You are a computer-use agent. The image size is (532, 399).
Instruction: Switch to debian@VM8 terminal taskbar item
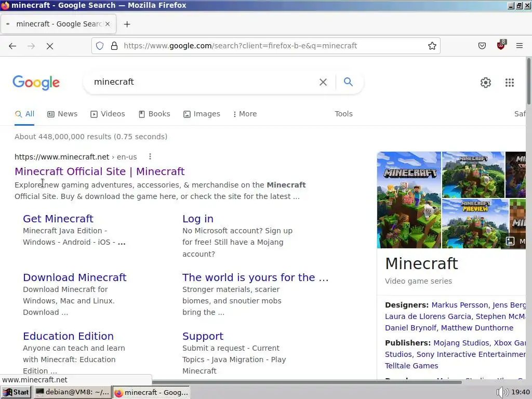(x=73, y=392)
